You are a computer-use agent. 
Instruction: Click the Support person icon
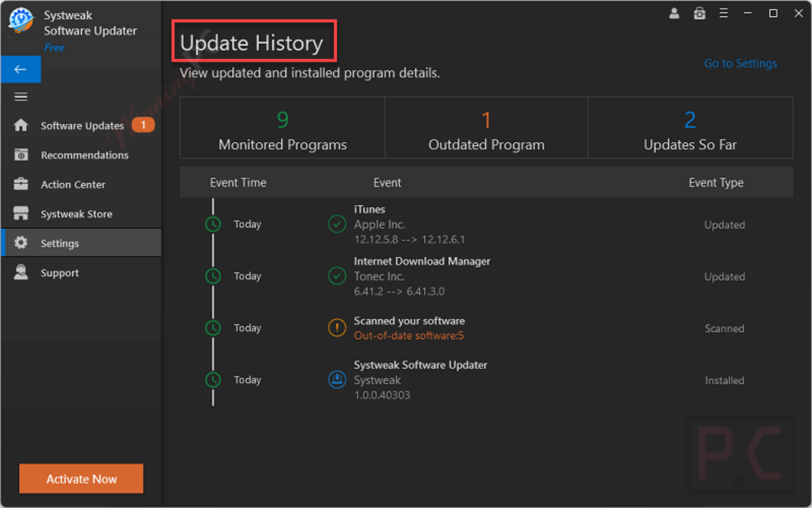pos(21,272)
